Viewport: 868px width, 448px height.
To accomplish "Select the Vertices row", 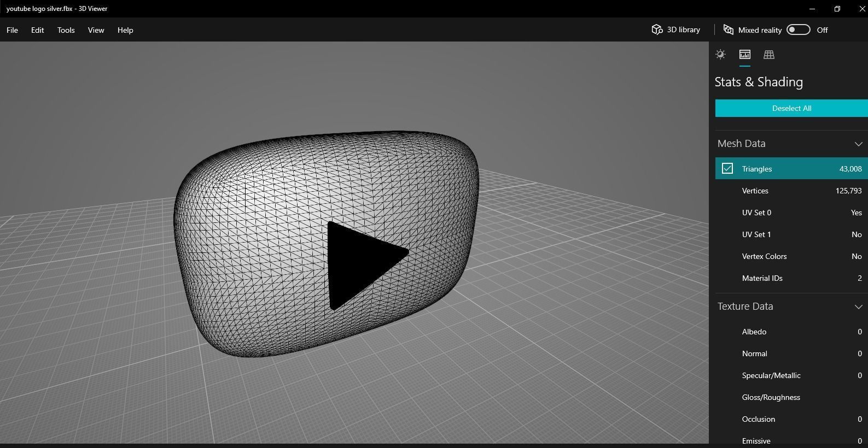I will [x=791, y=191].
